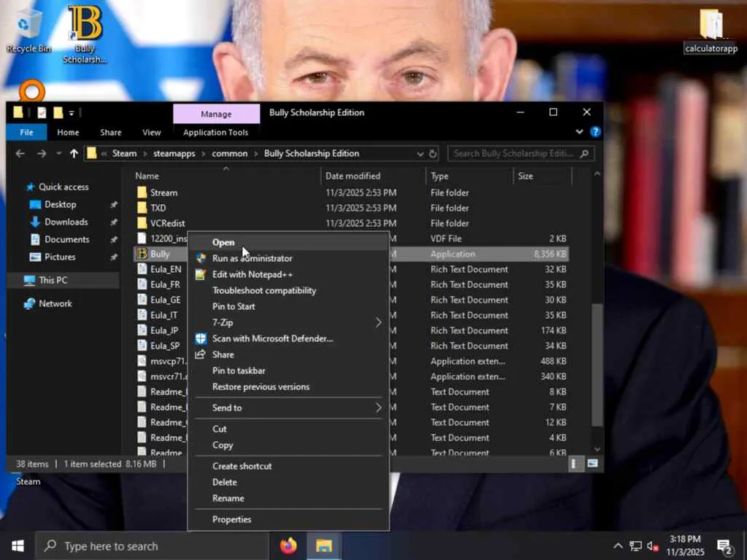This screenshot has width=747, height=560.
Task: Click the muted volume tray icon
Action: tap(653, 547)
